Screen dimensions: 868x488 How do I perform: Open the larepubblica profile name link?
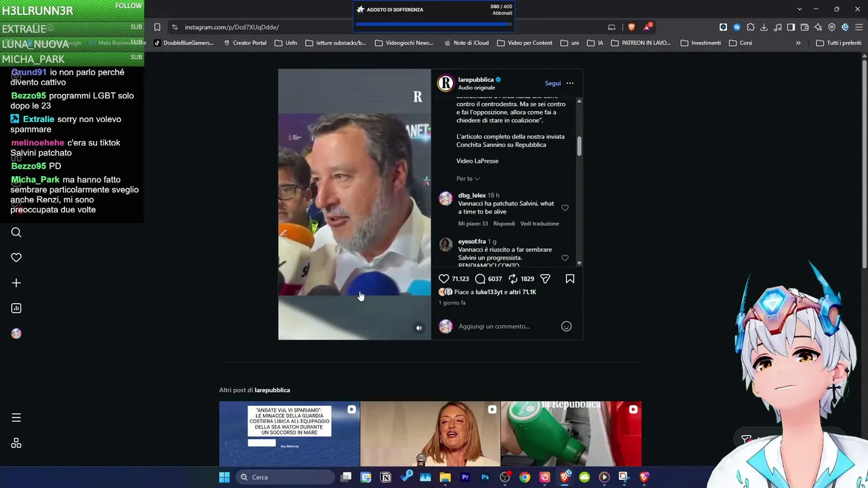(x=475, y=79)
